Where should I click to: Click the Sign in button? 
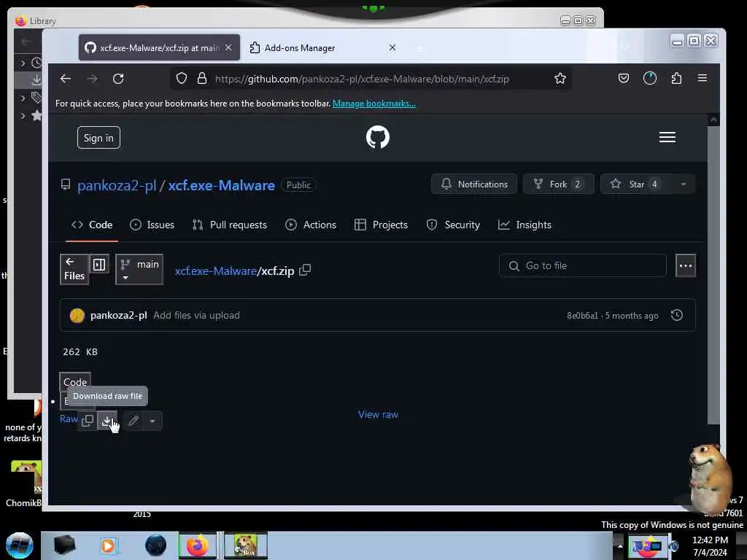tap(98, 138)
